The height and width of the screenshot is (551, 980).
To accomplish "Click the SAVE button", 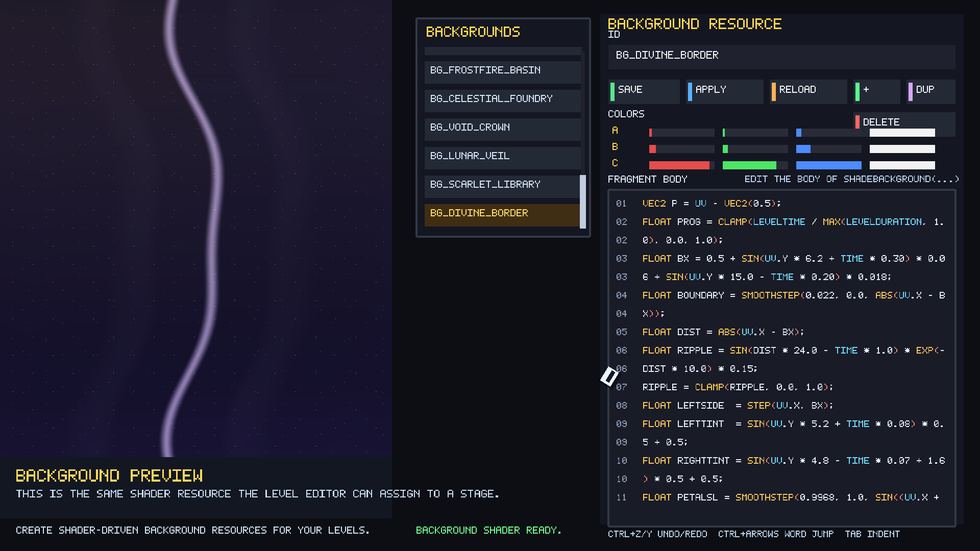I will click(644, 91).
